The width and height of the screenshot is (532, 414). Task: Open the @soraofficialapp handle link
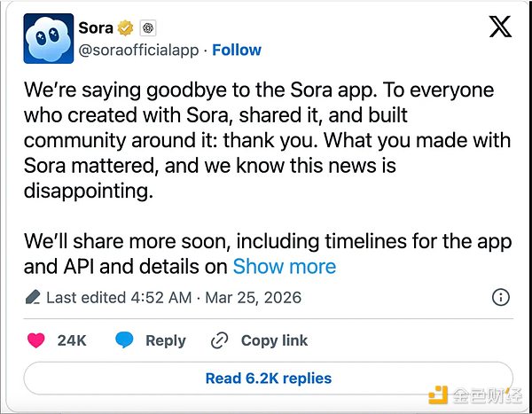tap(138, 51)
